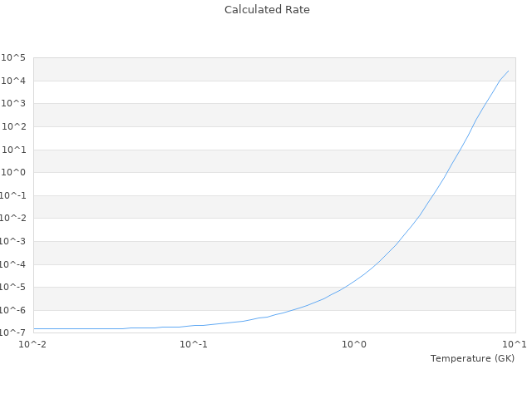Viewport: 532px width, 399px height.
Task: Select the 10^3 y-axis tick label
Action: 13,104
